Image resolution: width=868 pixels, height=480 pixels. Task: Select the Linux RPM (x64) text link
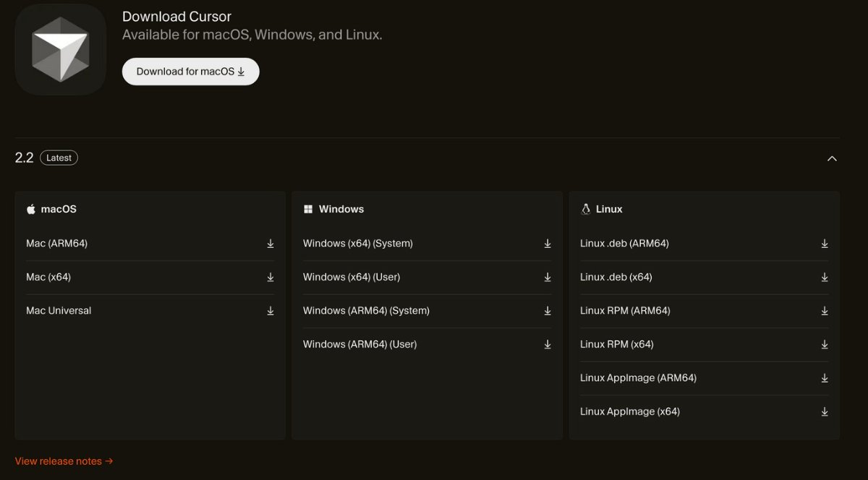(616, 344)
